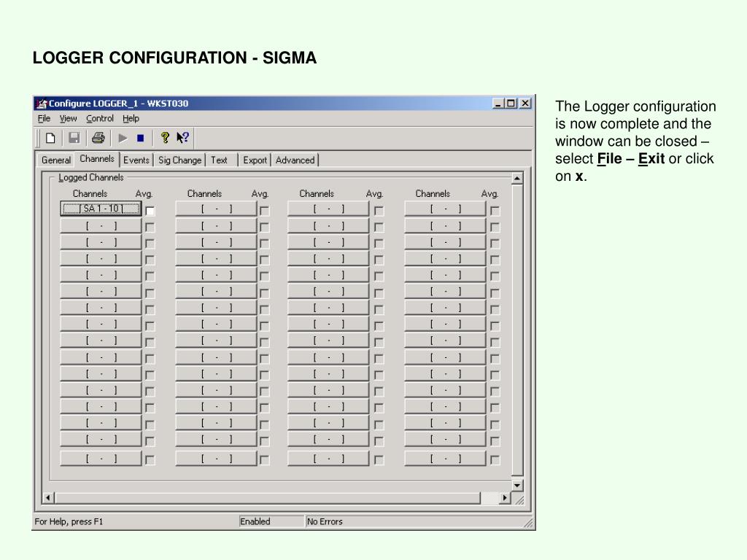
Task: Open the Export tab
Action: tap(255, 160)
